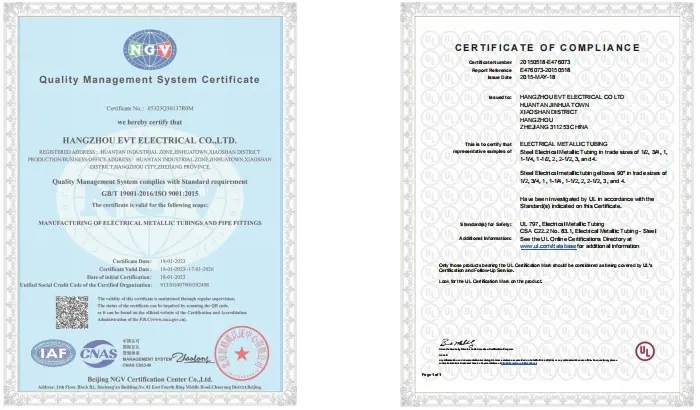700x410 pixels.
Task: Click the 'REGISTERED ADDRESS' line
Action: pos(150,152)
